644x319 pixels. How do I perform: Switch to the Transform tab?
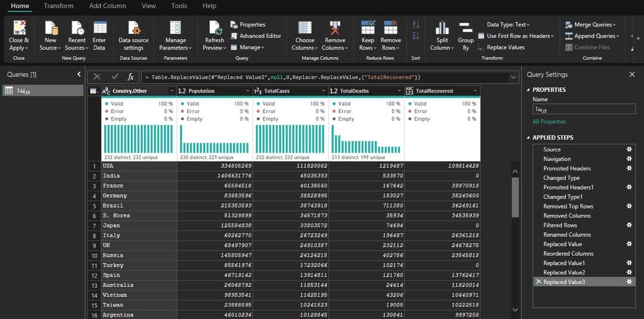point(58,6)
